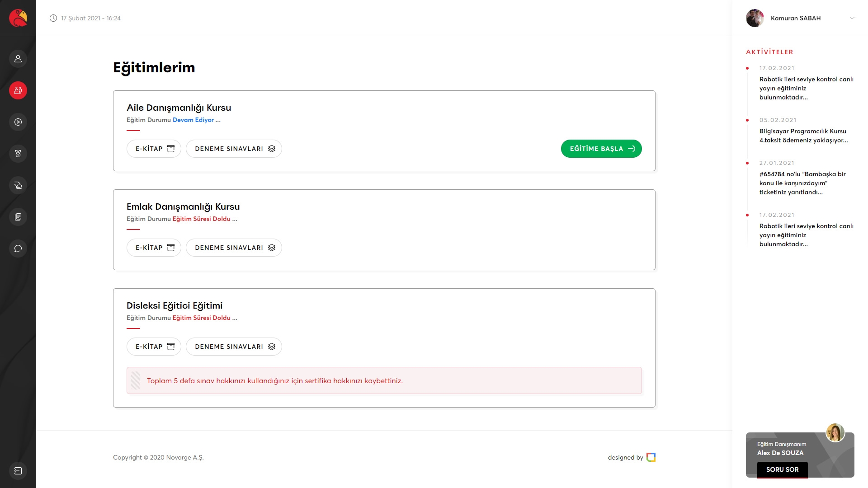Image resolution: width=868 pixels, height=488 pixels.
Task: Click the green EĞİTİME BAŞLA button
Action: [601, 149]
